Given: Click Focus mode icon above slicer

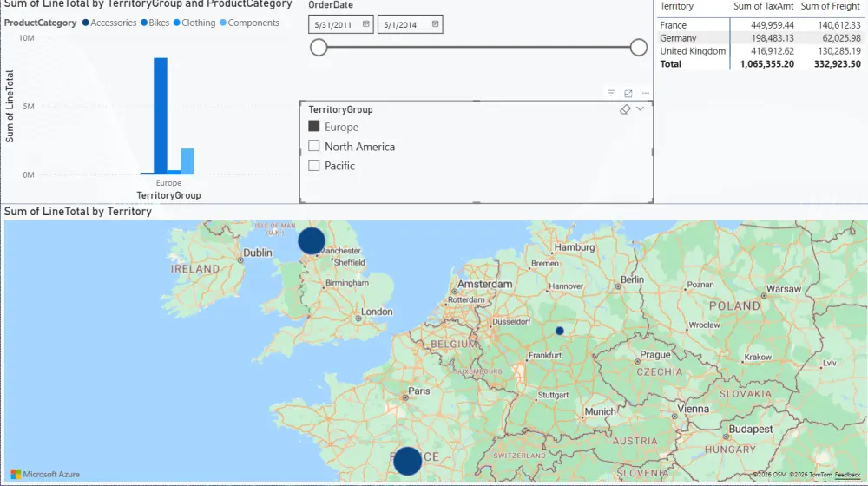Looking at the screenshot, I should (x=628, y=93).
